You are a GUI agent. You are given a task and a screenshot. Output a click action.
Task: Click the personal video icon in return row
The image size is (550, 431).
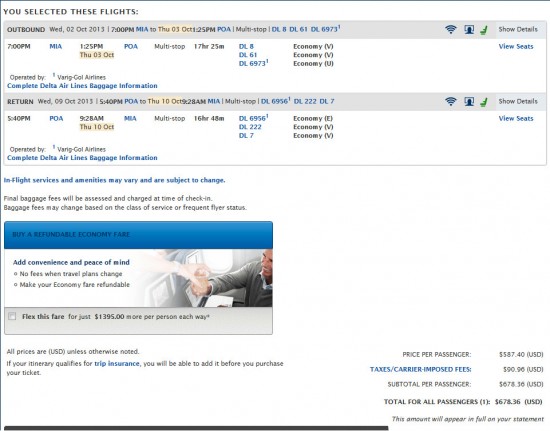point(469,102)
